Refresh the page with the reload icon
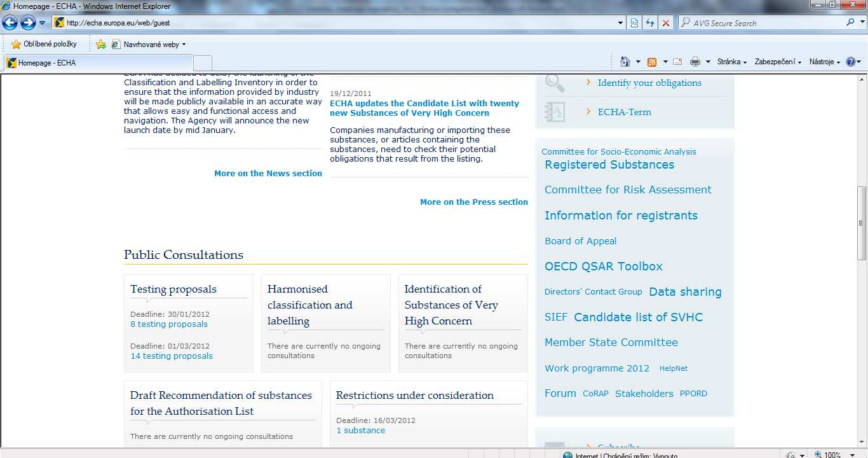 (650, 23)
